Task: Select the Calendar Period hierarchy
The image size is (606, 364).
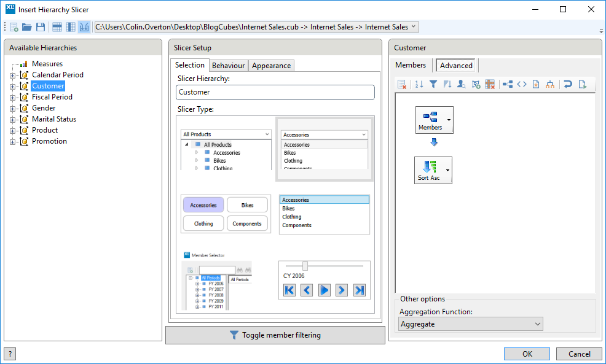Action: pyautogui.click(x=58, y=75)
